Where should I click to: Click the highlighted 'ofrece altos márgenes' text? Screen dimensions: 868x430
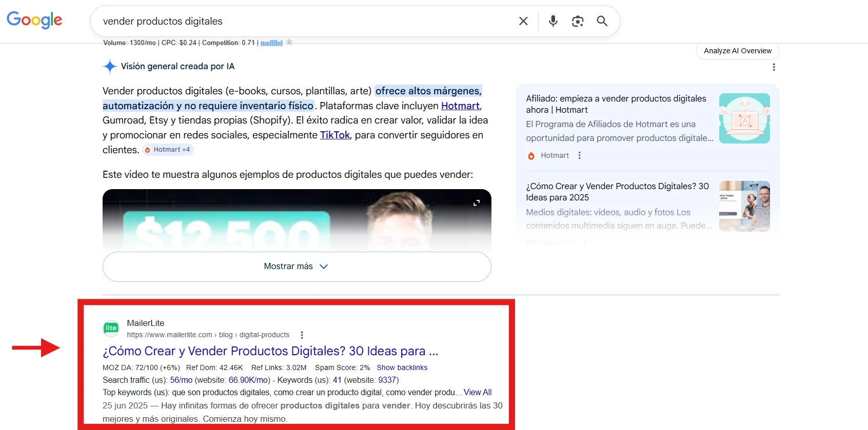click(428, 91)
